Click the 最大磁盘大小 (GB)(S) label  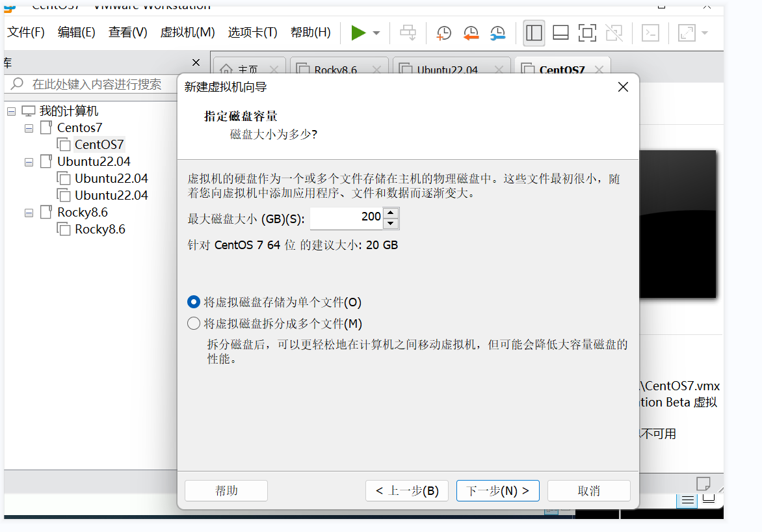coord(246,219)
